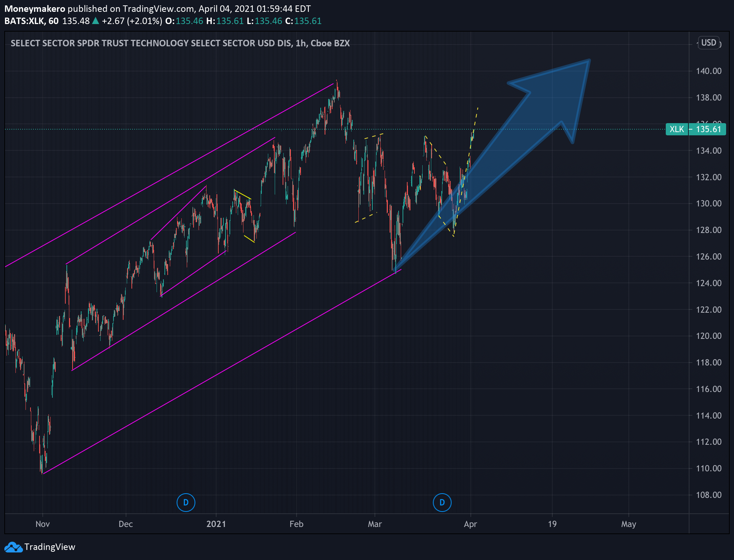Click the 122.00 price axis label
The width and height of the screenshot is (734, 560).
(709, 310)
